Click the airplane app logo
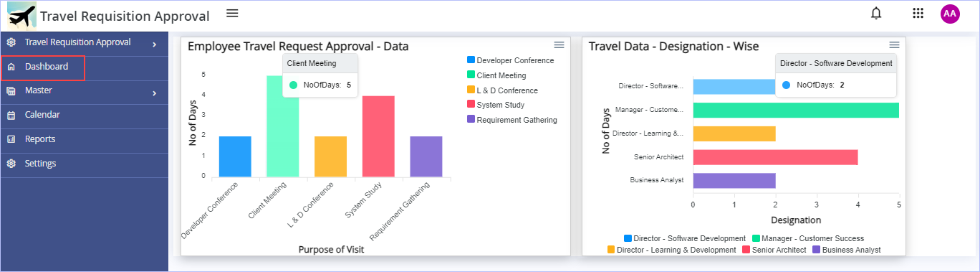980x272 pixels. click(21, 15)
